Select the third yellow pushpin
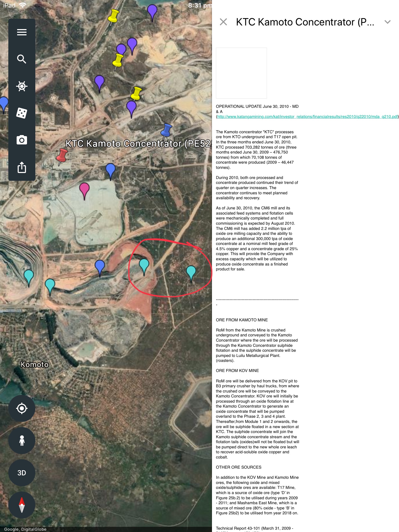Image resolution: width=399 pixels, height=532 pixels. click(x=136, y=94)
